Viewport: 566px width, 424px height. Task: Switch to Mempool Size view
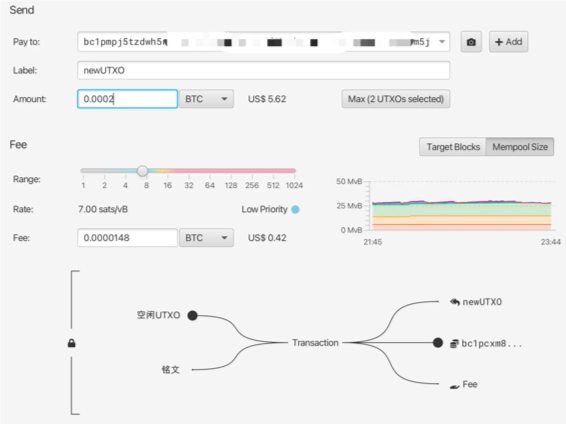click(x=520, y=147)
